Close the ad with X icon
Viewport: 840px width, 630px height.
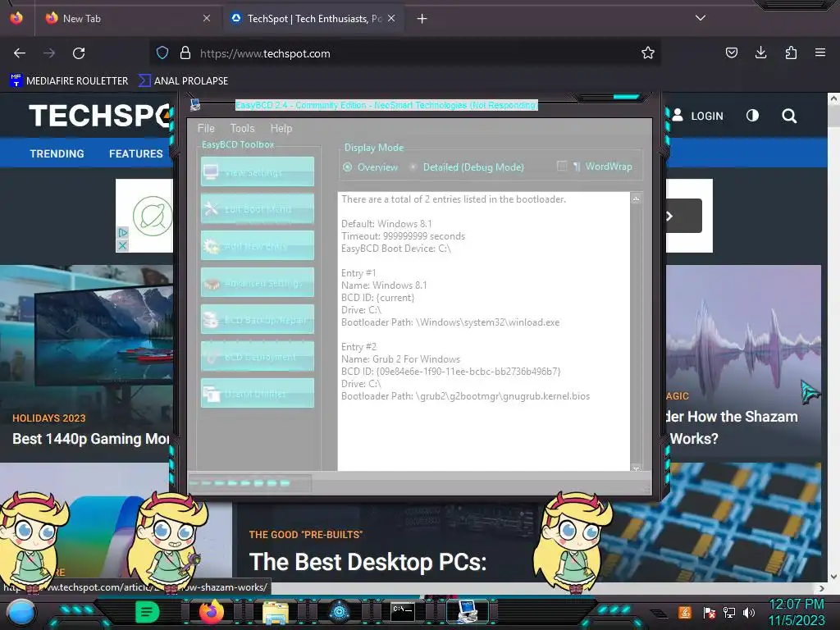[x=122, y=245]
